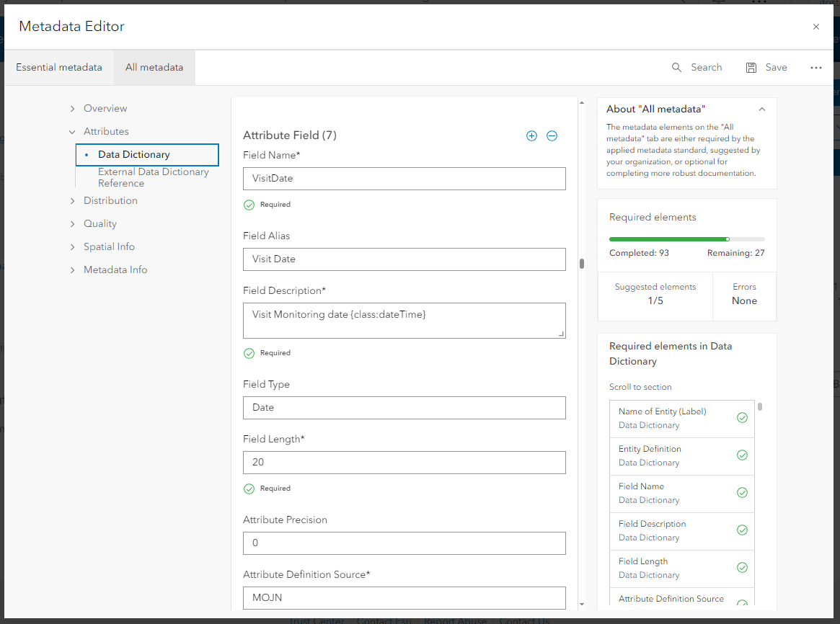Click the Field Type input showing Date
The height and width of the screenshot is (624, 840).
[404, 408]
